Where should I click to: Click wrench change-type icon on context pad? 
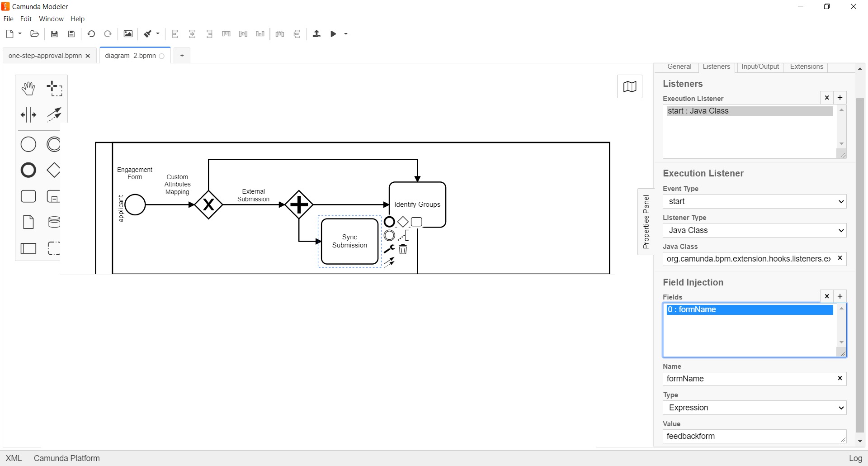click(389, 249)
